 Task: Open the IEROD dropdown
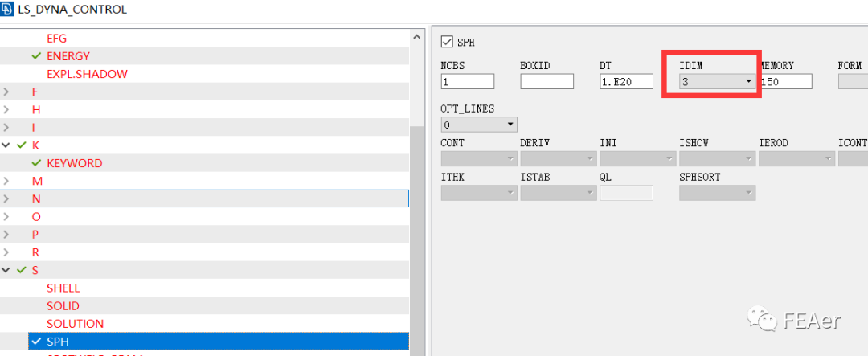coord(797,159)
